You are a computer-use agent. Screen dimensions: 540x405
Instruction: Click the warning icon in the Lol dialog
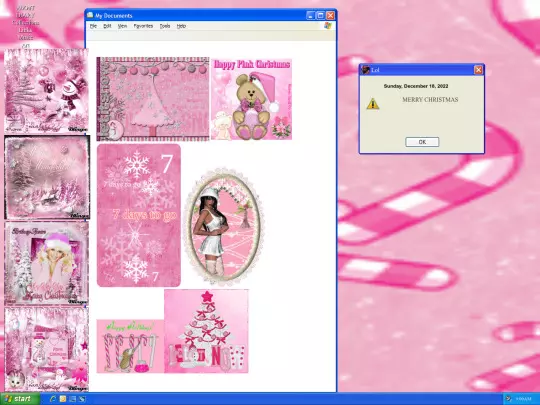coord(373,103)
